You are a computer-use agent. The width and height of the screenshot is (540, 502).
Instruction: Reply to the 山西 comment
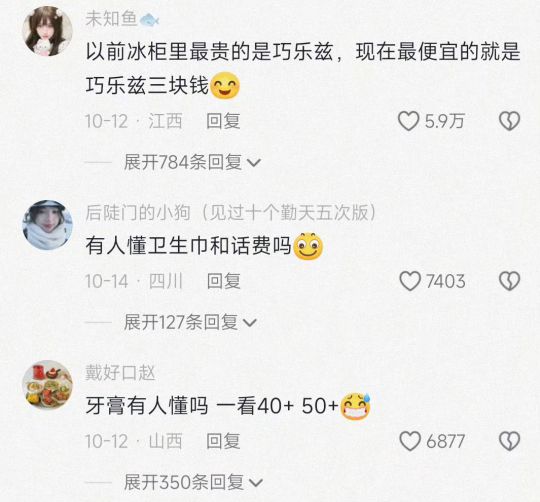(x=223, y=441)
